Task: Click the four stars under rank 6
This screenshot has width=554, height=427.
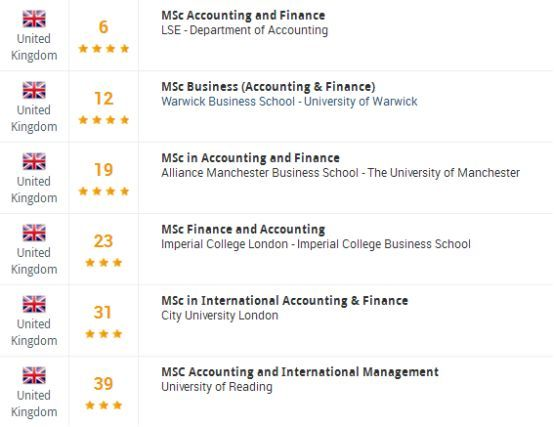Action: [x=104, y=48]
